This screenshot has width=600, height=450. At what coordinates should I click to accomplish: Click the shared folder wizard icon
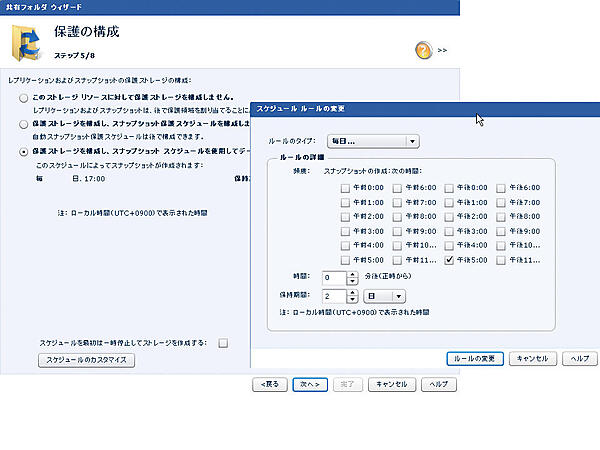pyautogui.click(x=26, y=43)
